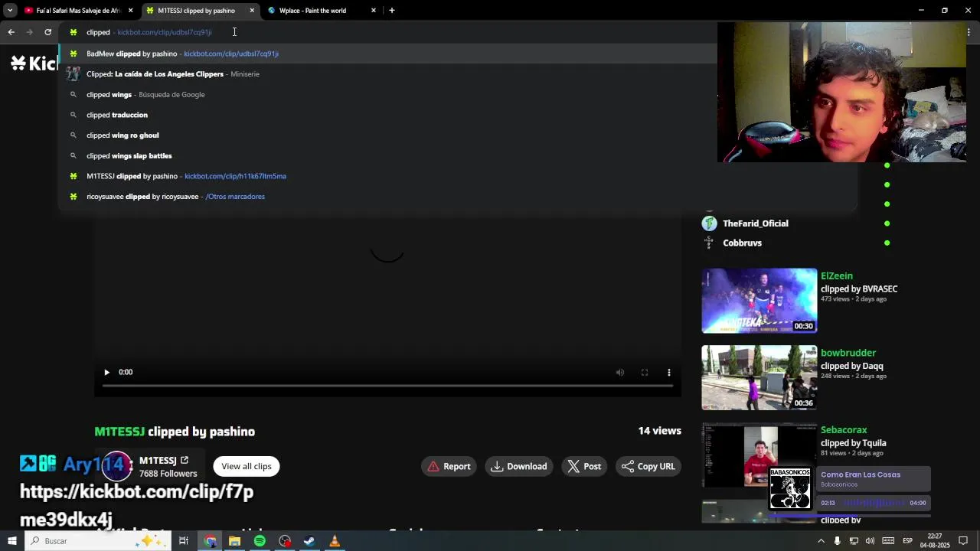Close the M1TESSJ clipped by pashino tab
The image size is (980, 551).
pyautogui.click(x=252, y=11)
